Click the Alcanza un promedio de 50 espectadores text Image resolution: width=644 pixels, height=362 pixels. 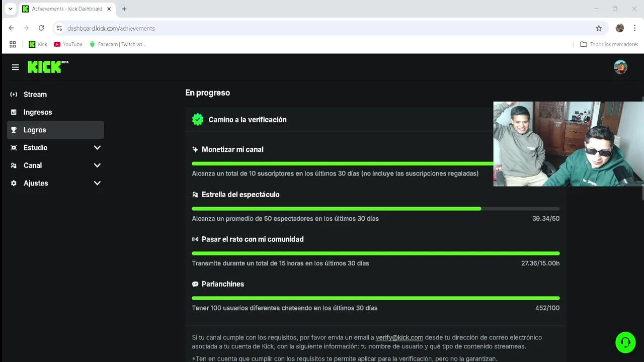285,219
